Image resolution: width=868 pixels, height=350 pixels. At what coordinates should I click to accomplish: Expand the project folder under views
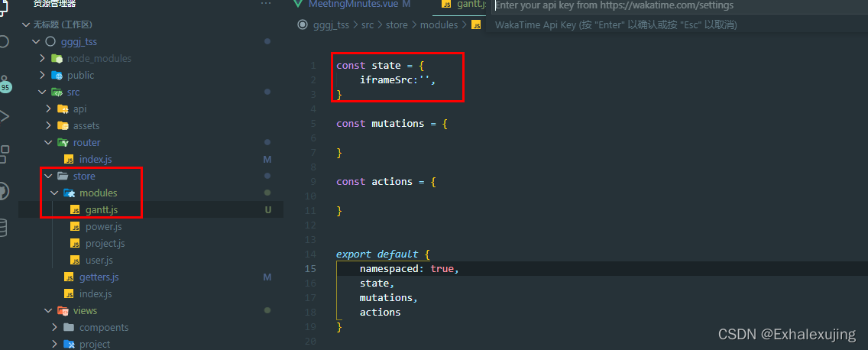54,345
